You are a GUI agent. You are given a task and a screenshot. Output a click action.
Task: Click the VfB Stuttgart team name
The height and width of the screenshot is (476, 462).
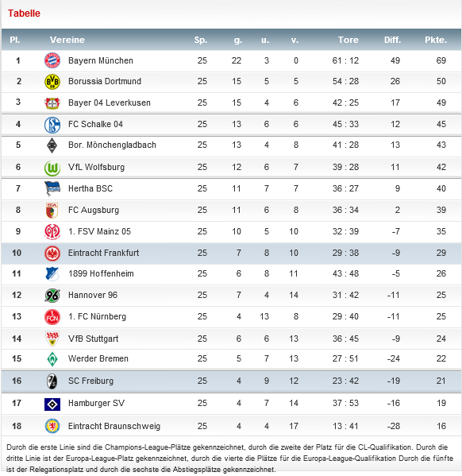[x=93, y=339]
